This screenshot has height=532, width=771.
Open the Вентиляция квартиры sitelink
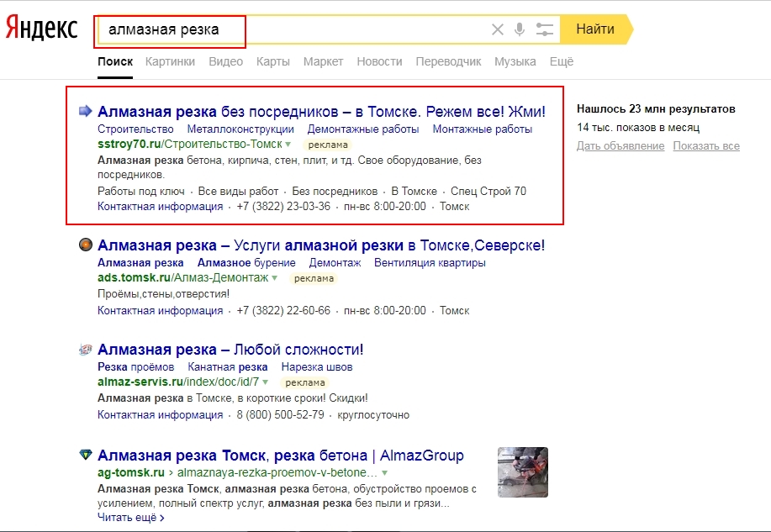click(x=430, y=262)
